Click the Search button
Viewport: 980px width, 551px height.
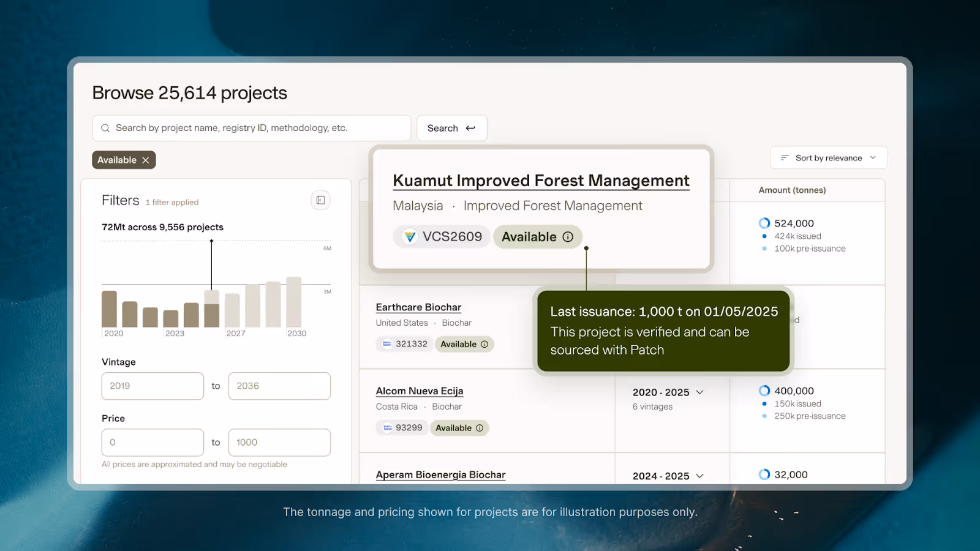[x=452, y=128]
